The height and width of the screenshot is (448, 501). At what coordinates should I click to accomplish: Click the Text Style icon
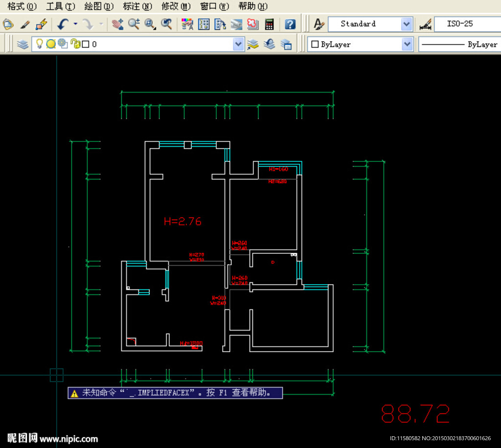click(319, 24)
